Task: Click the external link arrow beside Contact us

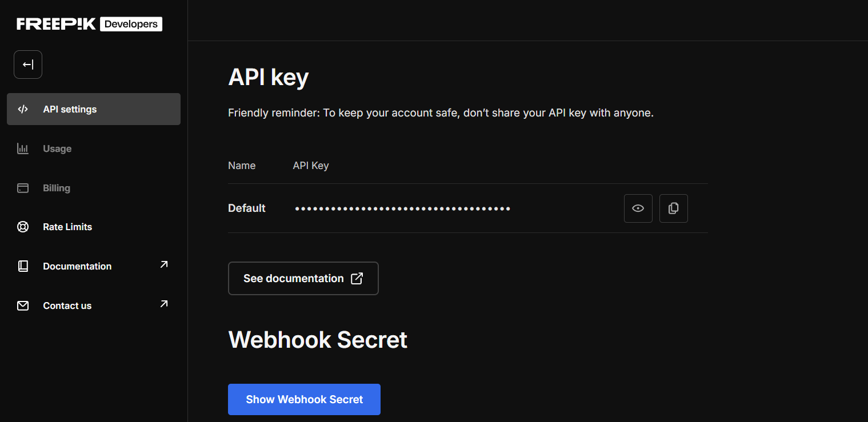Action: tap(164, 304)
